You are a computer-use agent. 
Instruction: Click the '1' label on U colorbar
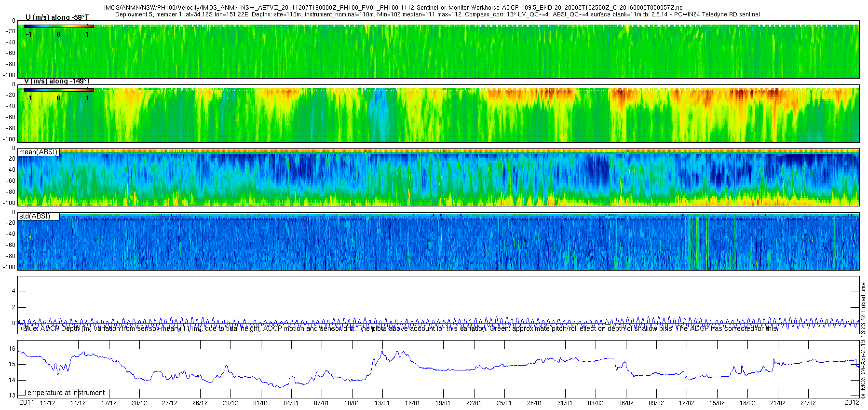tap(87, 34)
